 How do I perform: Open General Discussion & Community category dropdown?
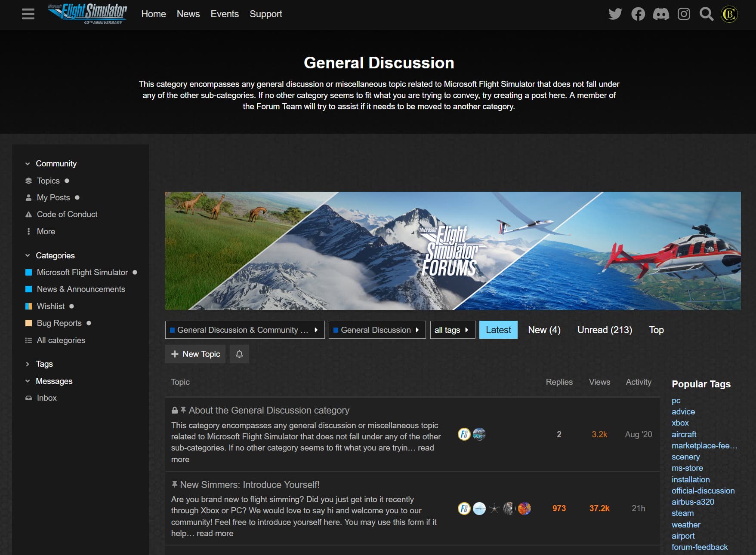tap(245, 330)
